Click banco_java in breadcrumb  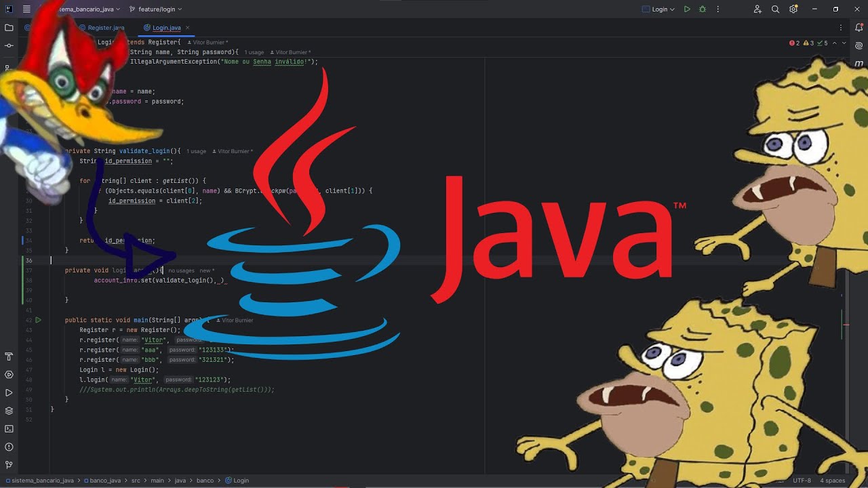[102, 481]
